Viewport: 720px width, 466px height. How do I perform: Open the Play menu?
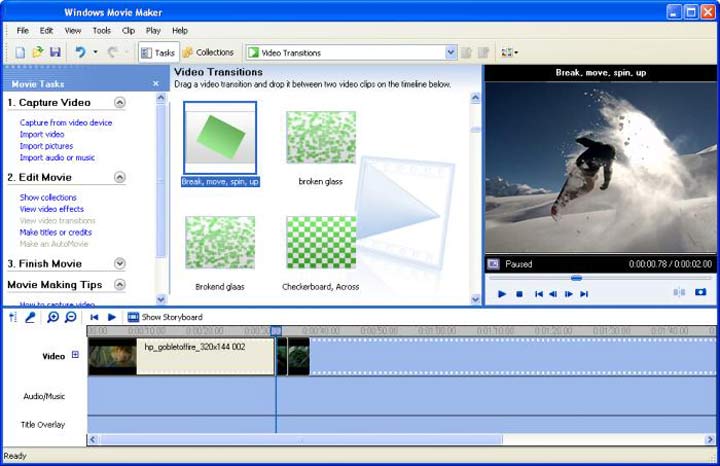(153, 31)
